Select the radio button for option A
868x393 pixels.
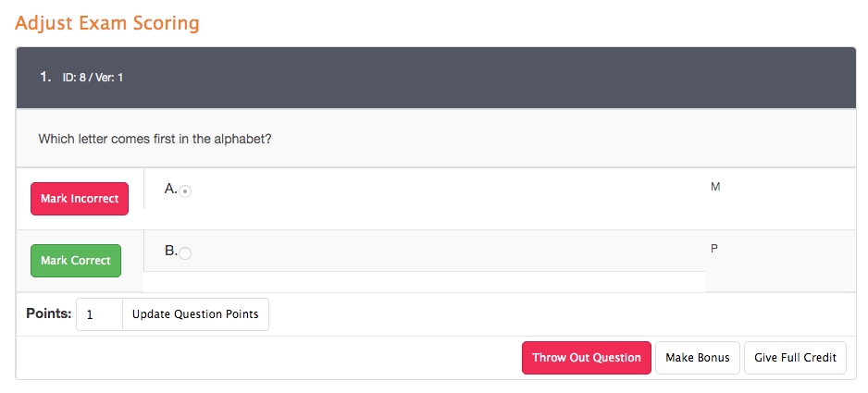pos(185,191)
